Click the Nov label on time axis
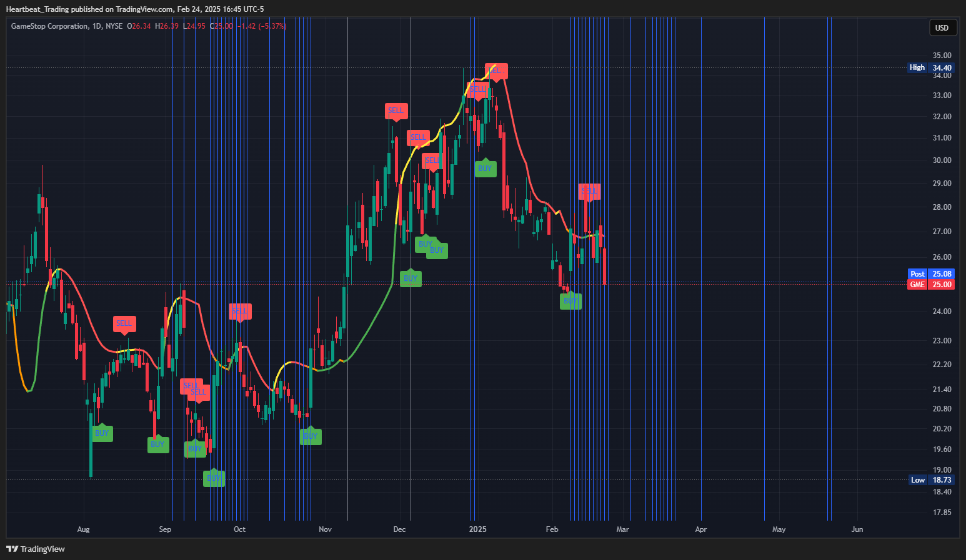The image size is (966, 560). (325, 529)
